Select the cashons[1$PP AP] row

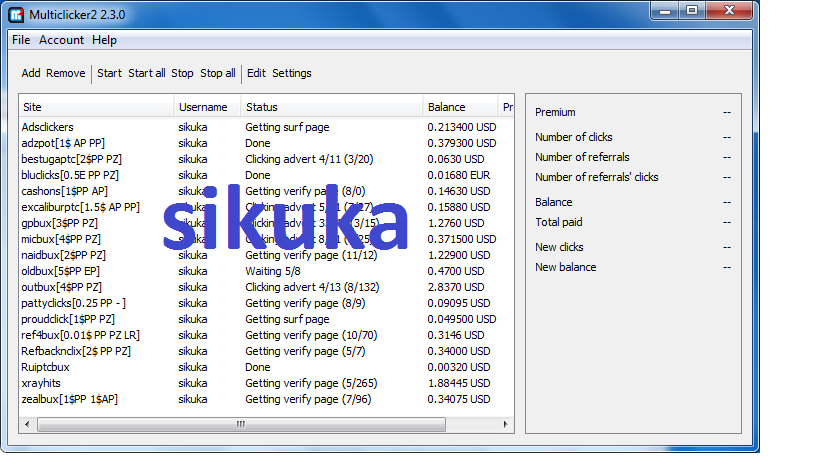266,191
